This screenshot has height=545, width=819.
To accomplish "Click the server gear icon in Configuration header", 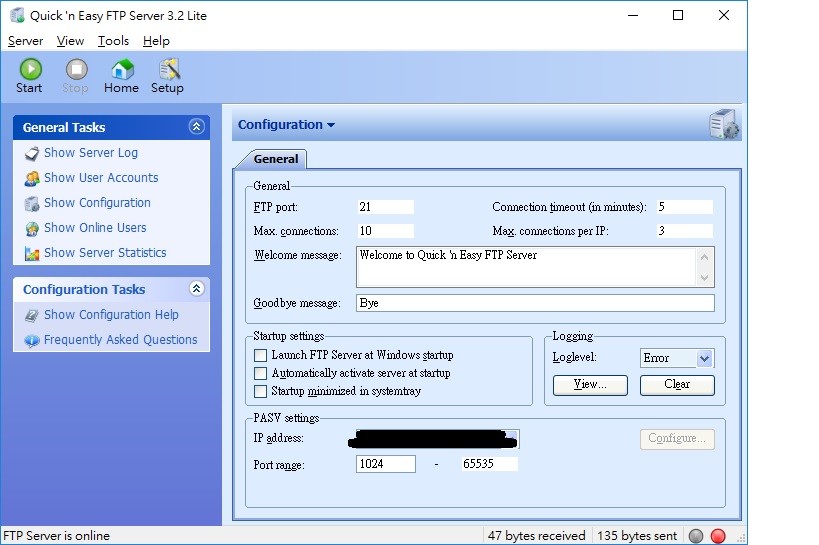I will pos(724,124).
